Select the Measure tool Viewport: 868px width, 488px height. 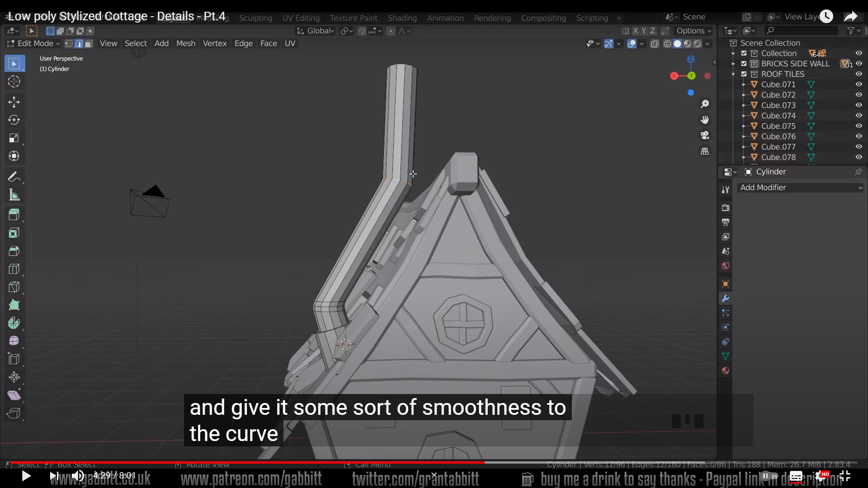(x=14, y=195)
